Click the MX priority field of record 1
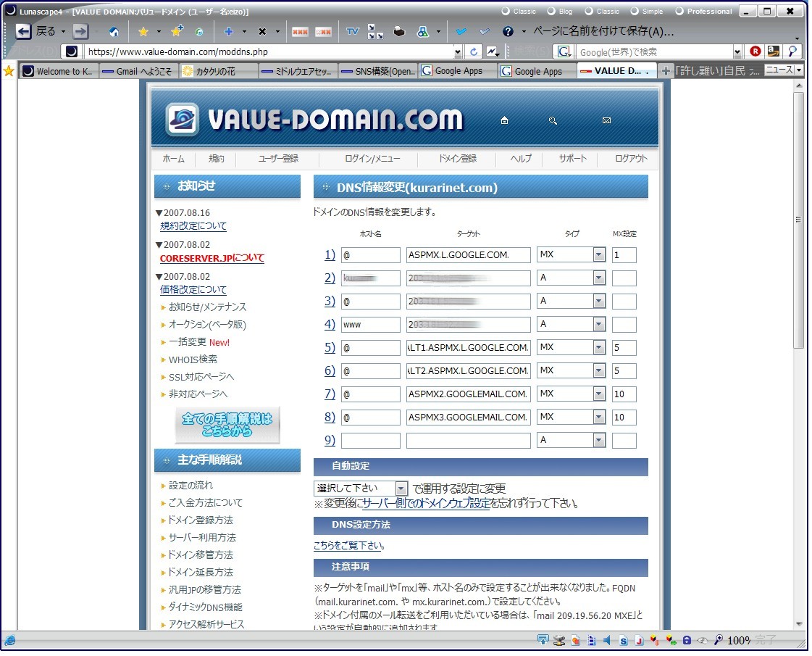Screen dimensions: 812x656 624,255
